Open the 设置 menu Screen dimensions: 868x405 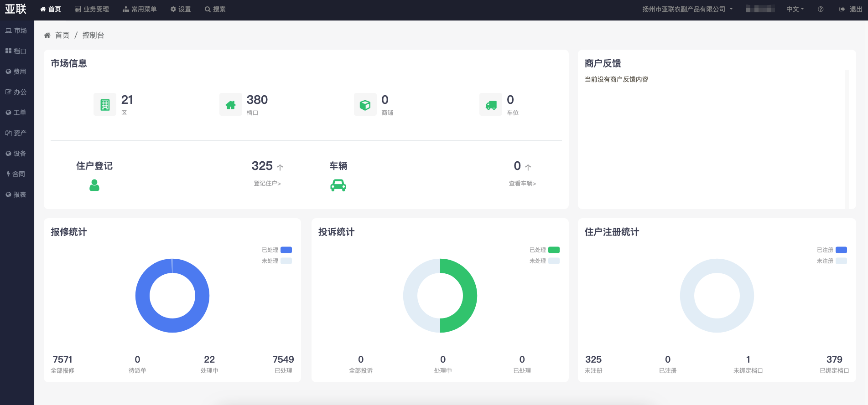pos(181,9)
